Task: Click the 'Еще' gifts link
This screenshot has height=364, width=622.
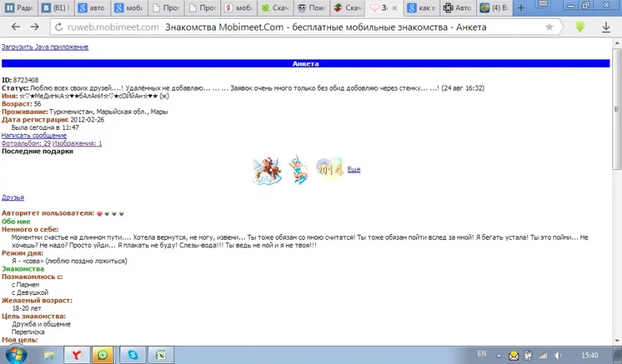Action: tap(354, 169)
